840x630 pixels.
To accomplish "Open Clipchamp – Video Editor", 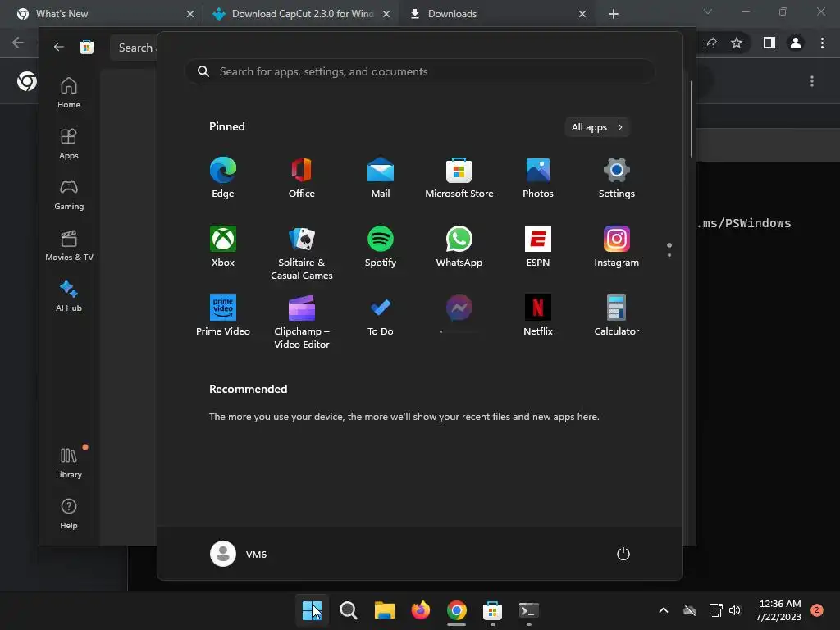I will pyautogui.click(x=302, y=322).
